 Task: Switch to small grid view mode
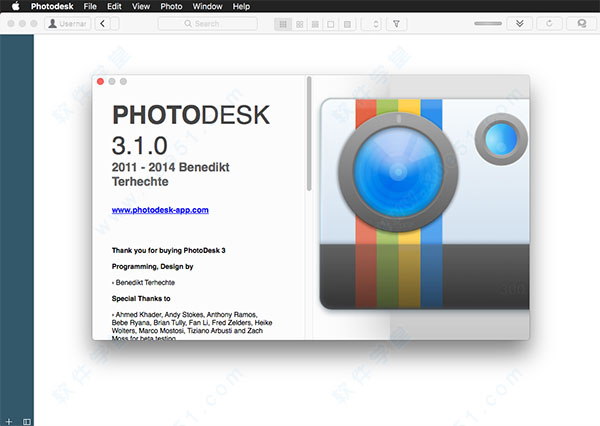coord(283,24)
